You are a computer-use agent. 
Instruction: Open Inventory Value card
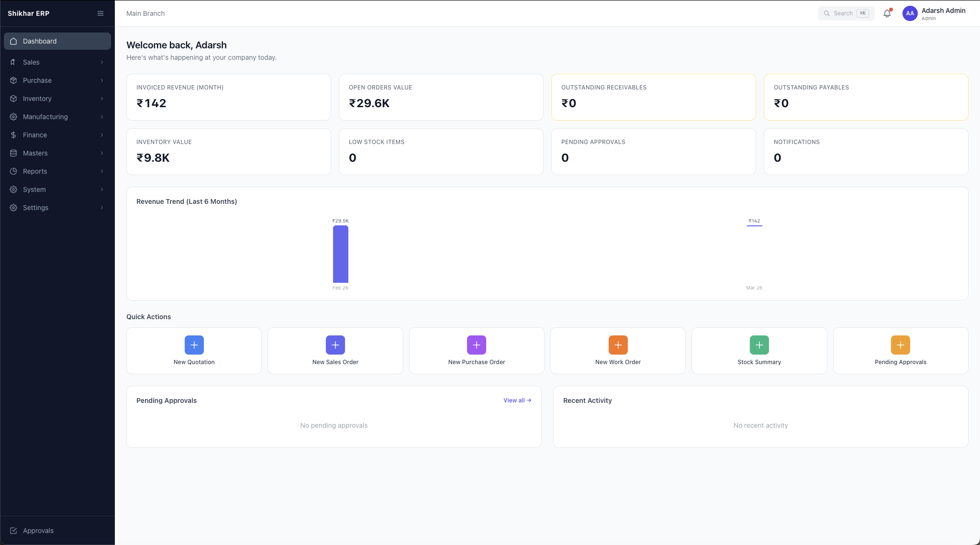(229, 152)
